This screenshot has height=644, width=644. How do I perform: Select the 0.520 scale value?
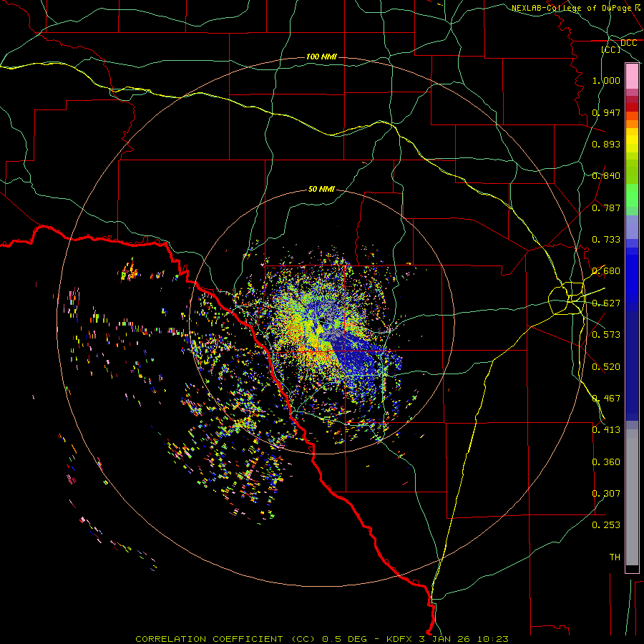click(606, 367)
